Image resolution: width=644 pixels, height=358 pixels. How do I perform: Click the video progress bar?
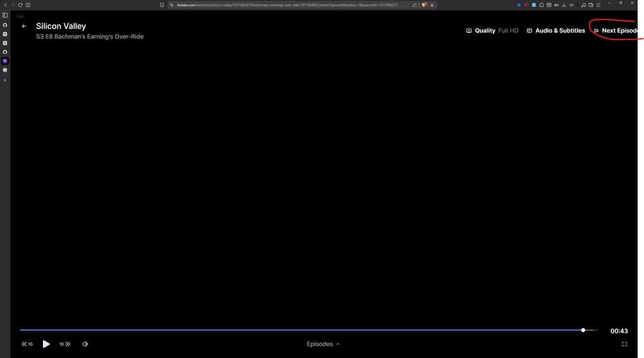(x=309, y=330)
